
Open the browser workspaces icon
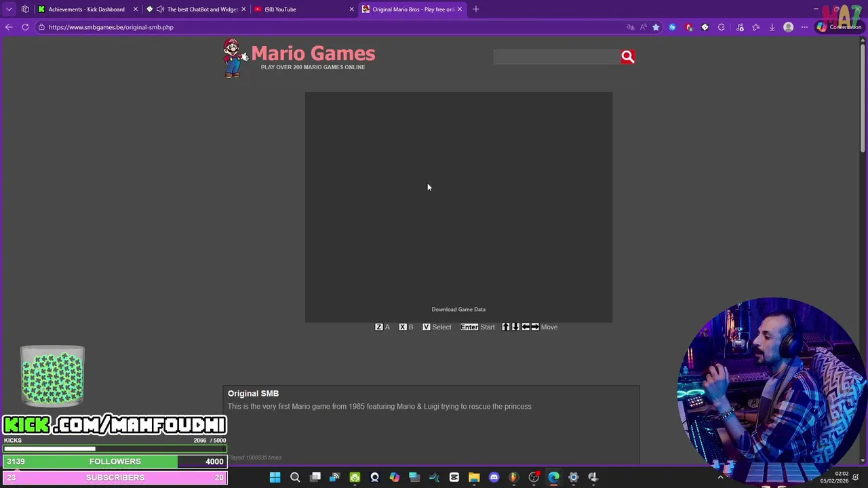25,9
